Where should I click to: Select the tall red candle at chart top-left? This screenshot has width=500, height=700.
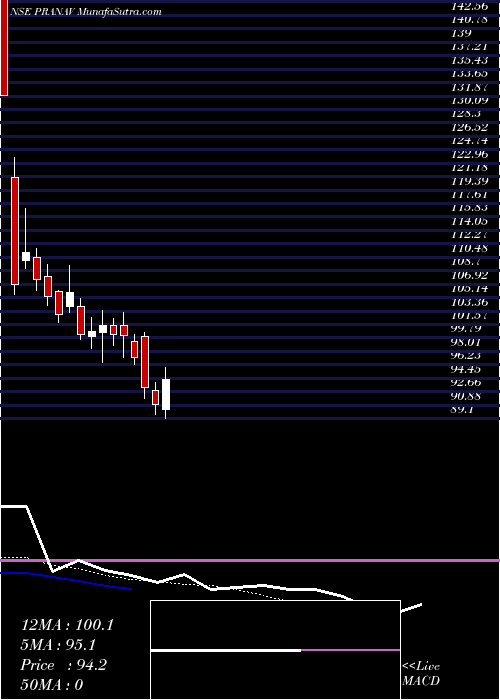(x=4, y=47)
